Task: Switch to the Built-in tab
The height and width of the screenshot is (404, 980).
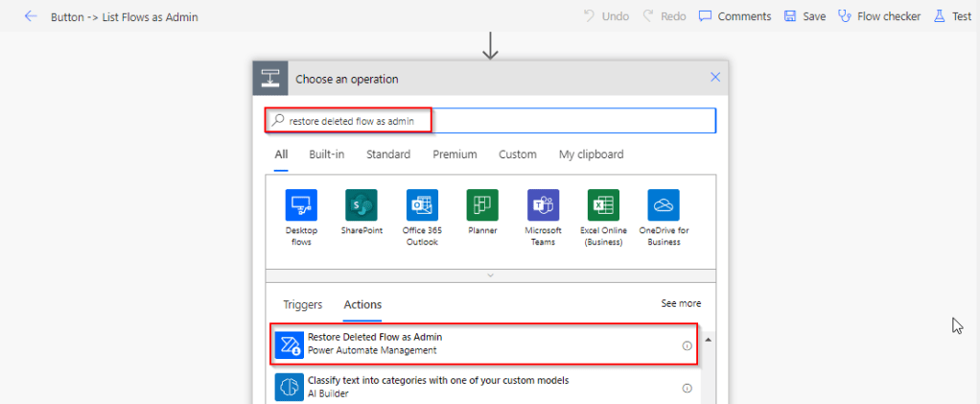Action: point(326,154)
